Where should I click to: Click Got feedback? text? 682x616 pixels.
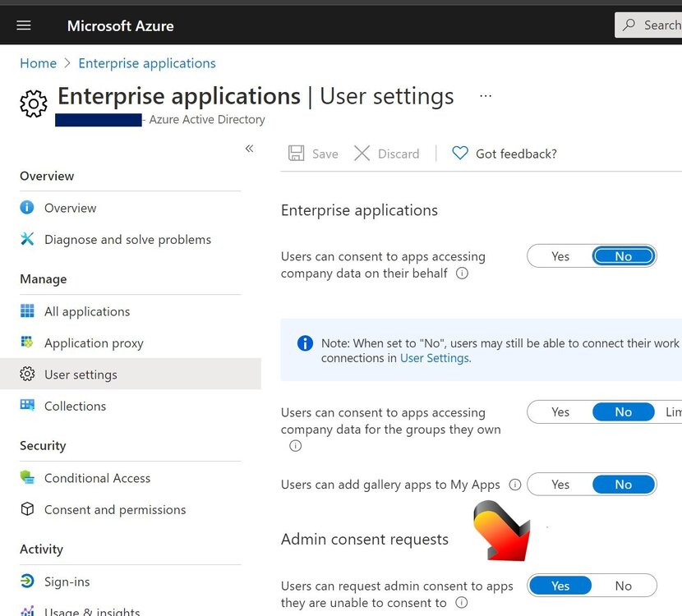tap(516, 154)
